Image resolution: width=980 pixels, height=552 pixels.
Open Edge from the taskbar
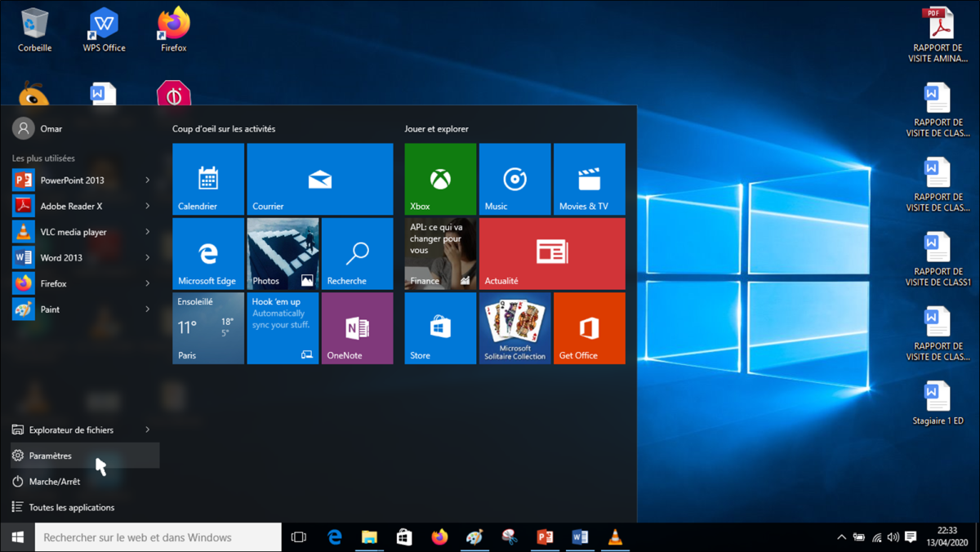[335, 537]
